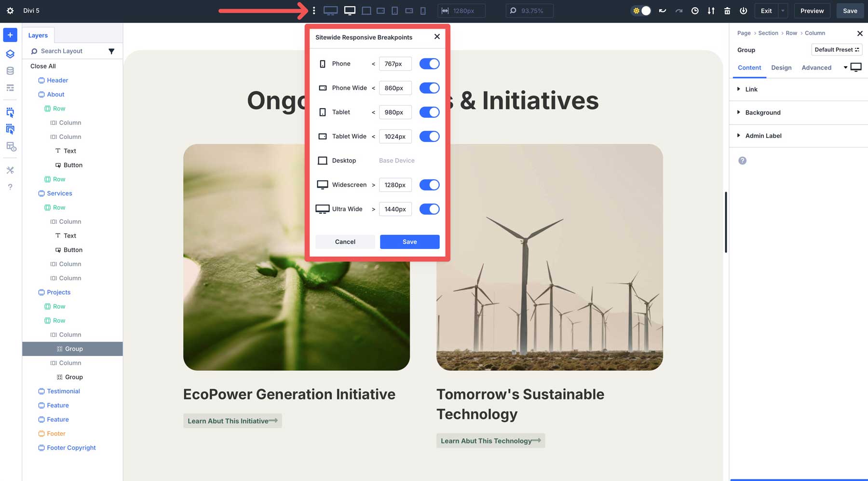Click the responsive device icon beside Advanced tab

coord(856,67)
